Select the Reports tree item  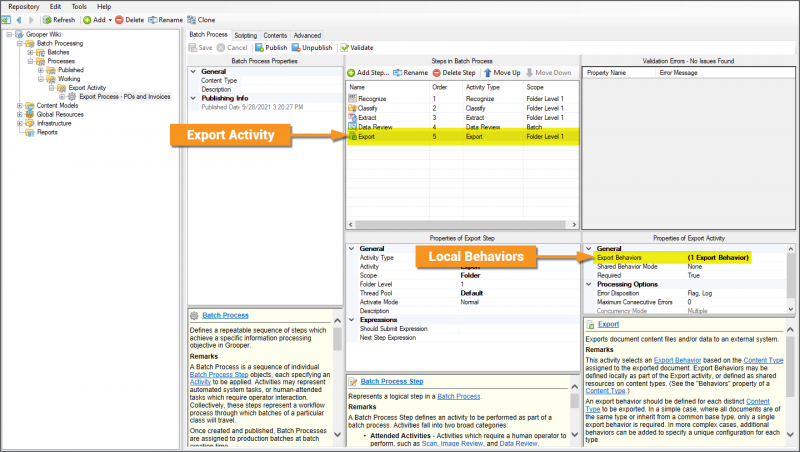point(47,132)
